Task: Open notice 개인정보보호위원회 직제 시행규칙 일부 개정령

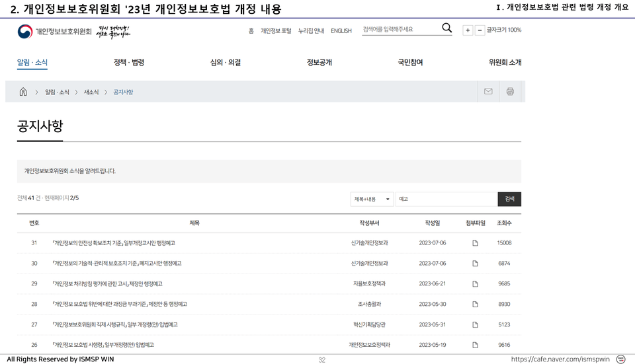Action: (115, 325)
